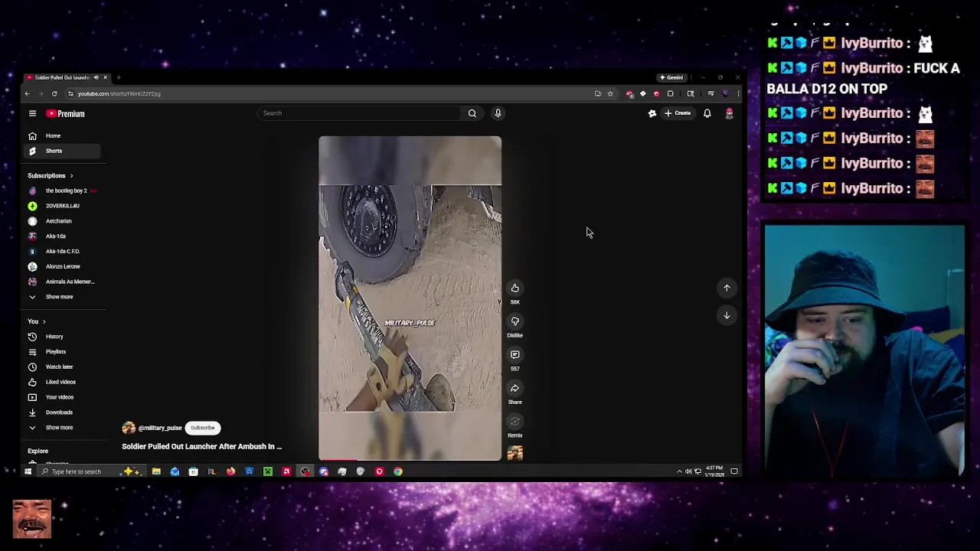Open the account avatar menu

[730, 113]
